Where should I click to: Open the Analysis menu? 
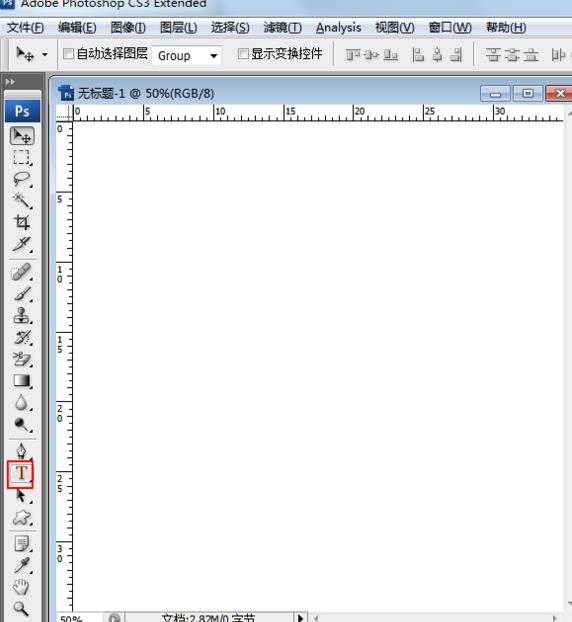pos(338,27)
